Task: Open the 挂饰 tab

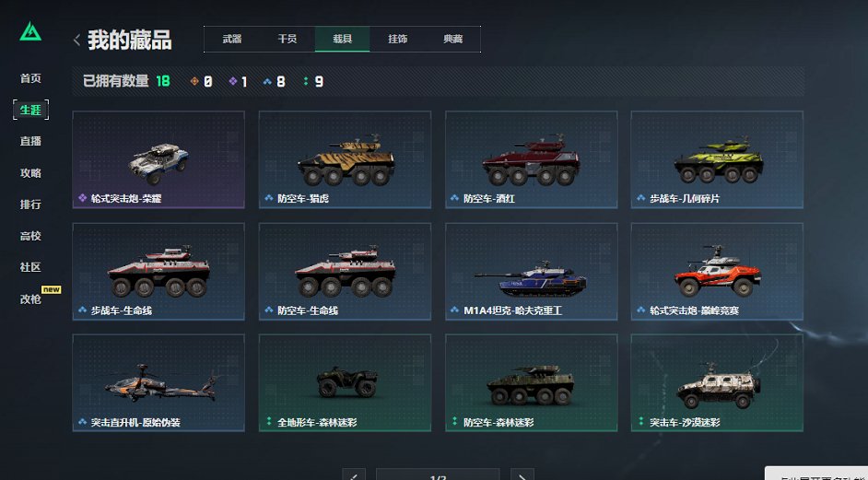Action: [x=397, y=39]
